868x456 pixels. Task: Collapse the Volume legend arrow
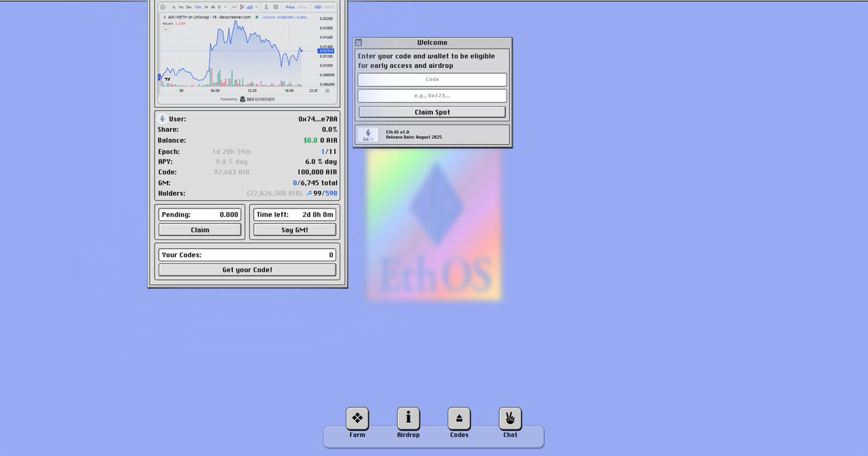coord(166,29)
